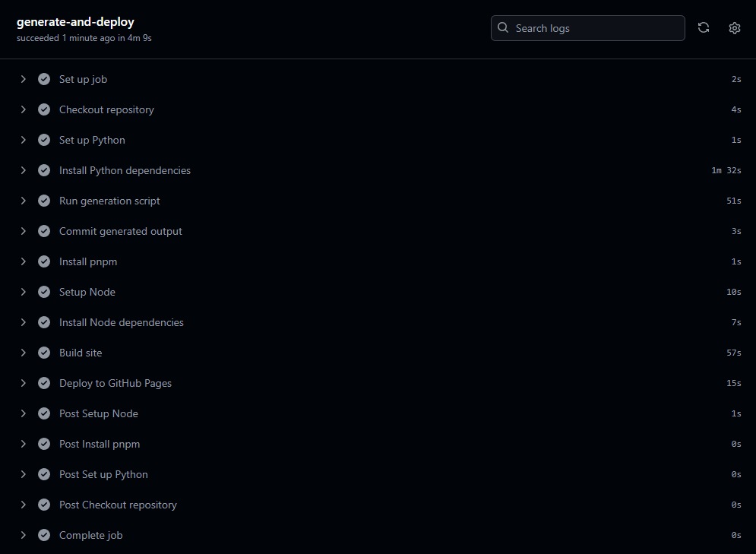Click success check icon for Post Set up Python
Image resolution: width=756 pixels, height=554 pixels.
click(x=44, y=474)
